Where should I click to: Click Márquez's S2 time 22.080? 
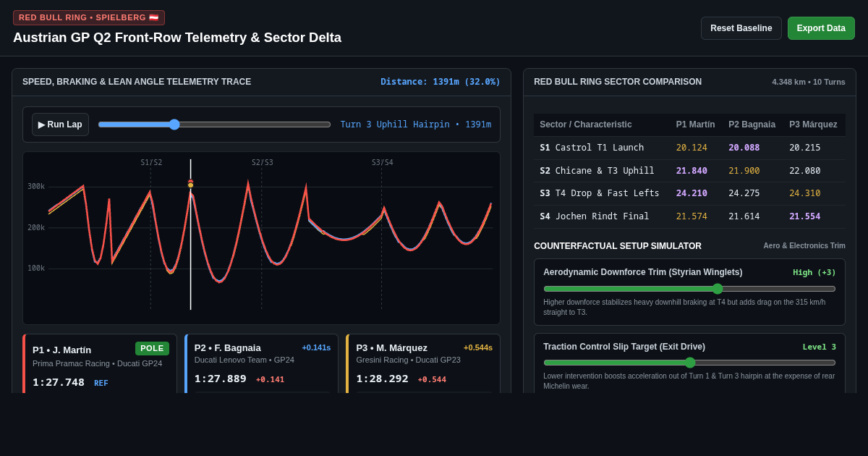click(805, 171)
